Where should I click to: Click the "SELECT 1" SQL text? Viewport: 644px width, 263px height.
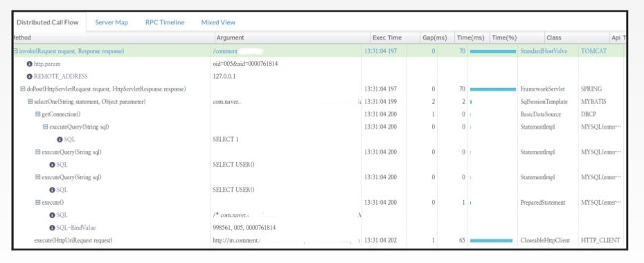point(226,140)
